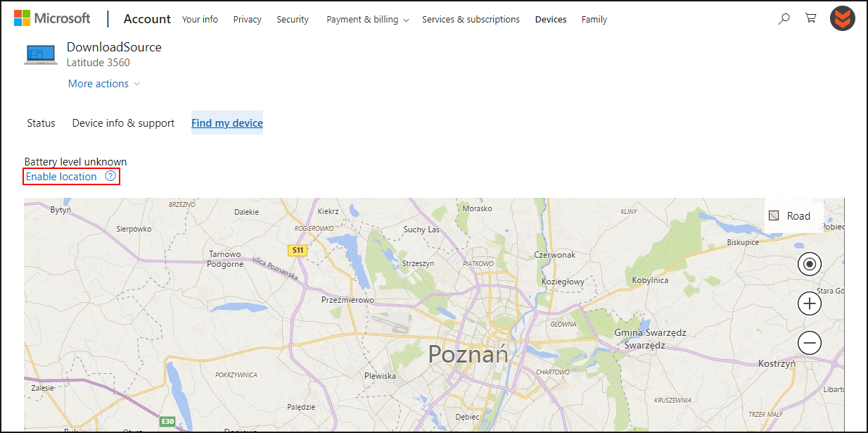Open the Your info menu item
The width and height of the screenshot is (868, 433).
(200, 20)
